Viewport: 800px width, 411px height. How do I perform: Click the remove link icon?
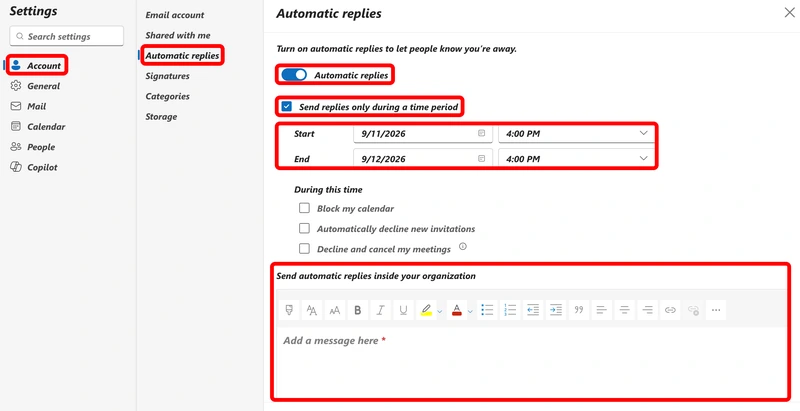(693, 310)
